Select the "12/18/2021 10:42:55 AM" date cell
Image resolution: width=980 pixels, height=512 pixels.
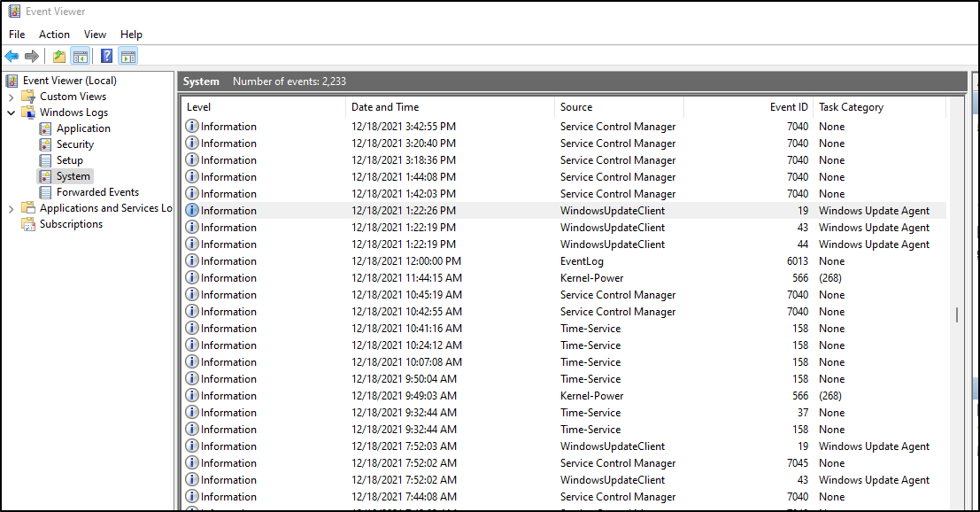point(407,311)
